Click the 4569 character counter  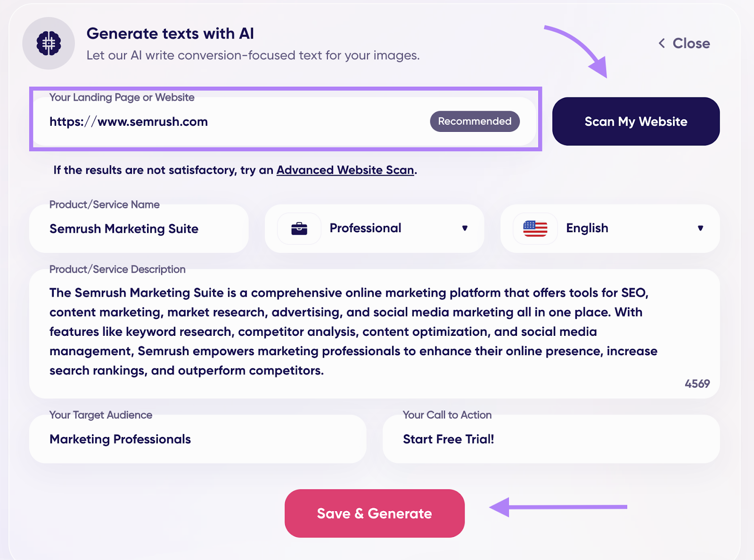697,384
